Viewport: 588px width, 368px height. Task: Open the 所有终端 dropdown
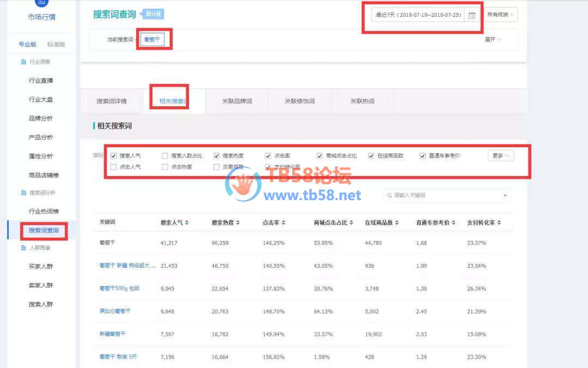pyautogui.click(x=501, y=15)
